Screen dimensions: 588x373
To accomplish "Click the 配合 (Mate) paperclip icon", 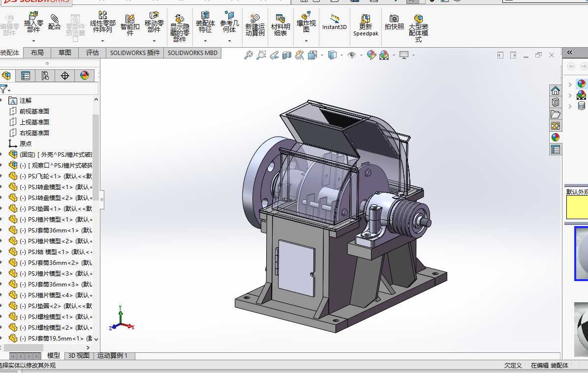I will [x=54, y=20].
